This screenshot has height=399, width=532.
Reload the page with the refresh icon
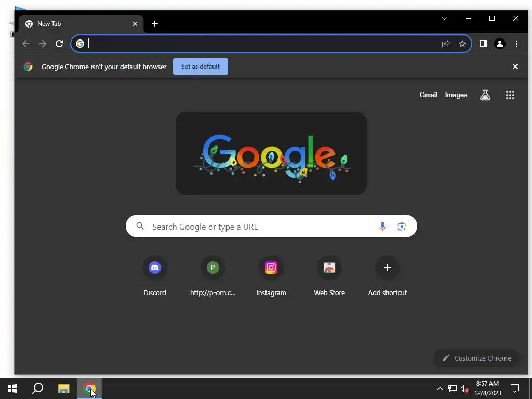59,44
